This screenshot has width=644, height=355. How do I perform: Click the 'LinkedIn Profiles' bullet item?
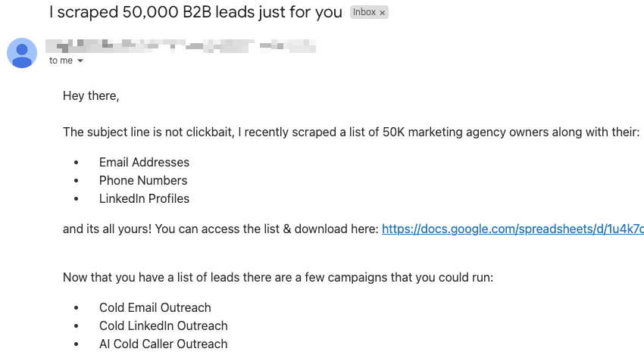[x=144, y=198]
